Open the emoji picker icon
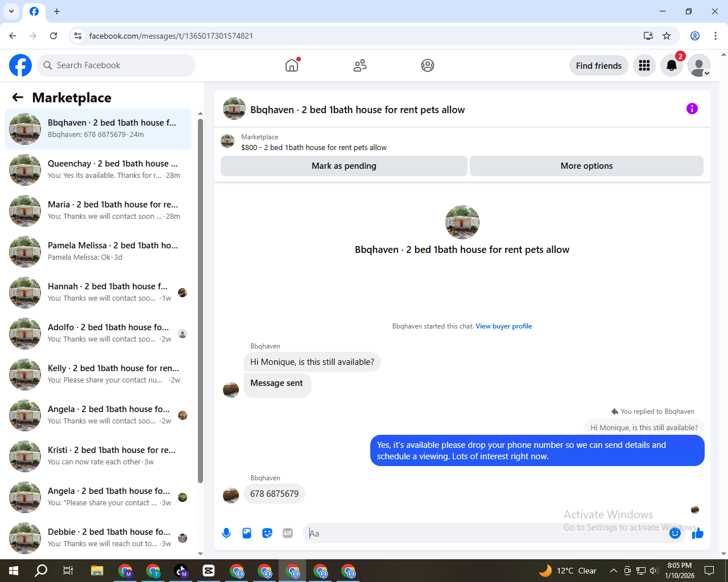This screenshot has height=582, width=728. pos(675,533)
